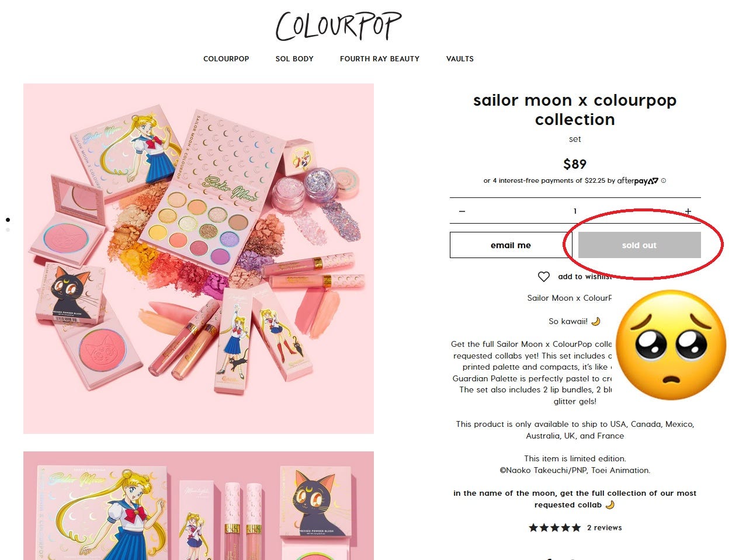Screen dimensions: 739x560
Task: Click add to wishlist text
Action: (x=585, y=277)
